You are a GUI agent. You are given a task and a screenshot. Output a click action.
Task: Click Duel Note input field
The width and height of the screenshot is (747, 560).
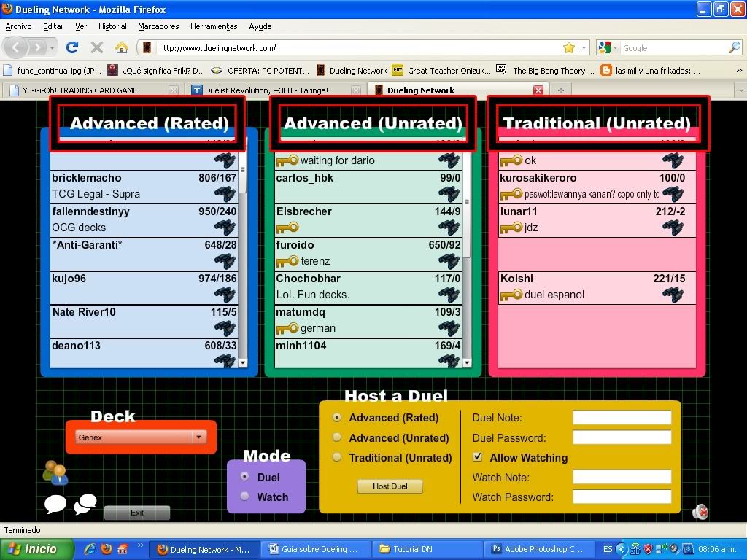point(622,418)
